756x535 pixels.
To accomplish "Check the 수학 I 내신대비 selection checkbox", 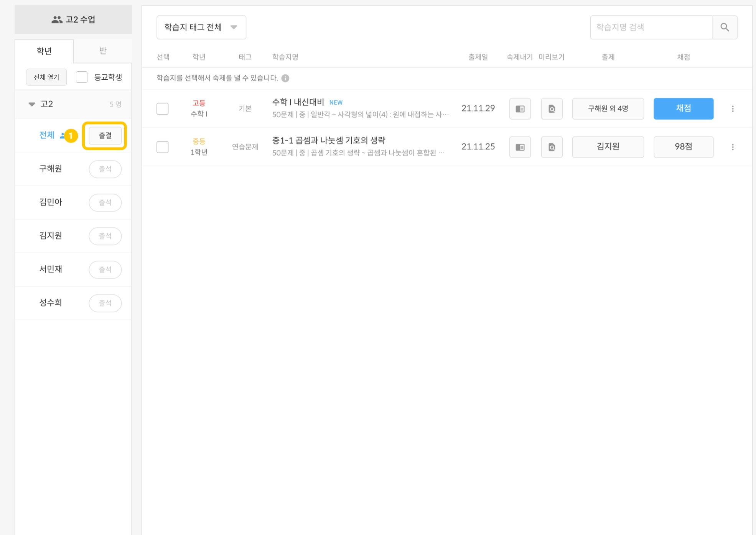I will click(x=162, y=109).
